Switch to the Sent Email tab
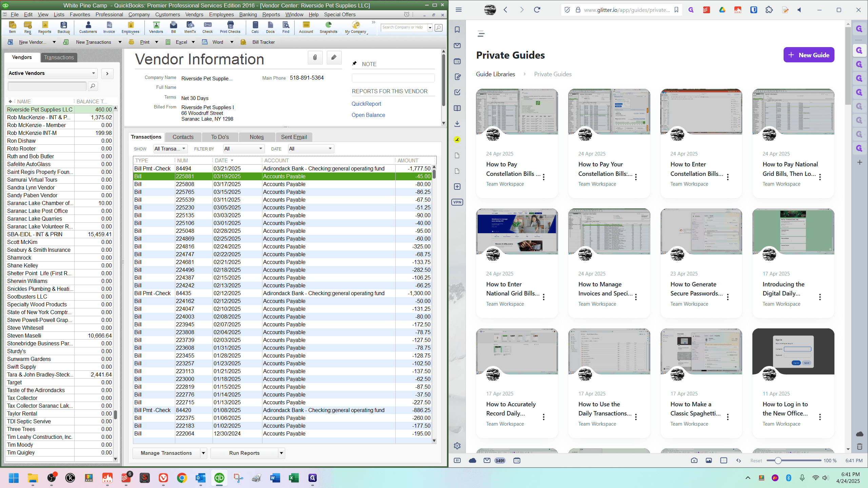The height and width of the screenshot is (488, 868). point(294,137)
